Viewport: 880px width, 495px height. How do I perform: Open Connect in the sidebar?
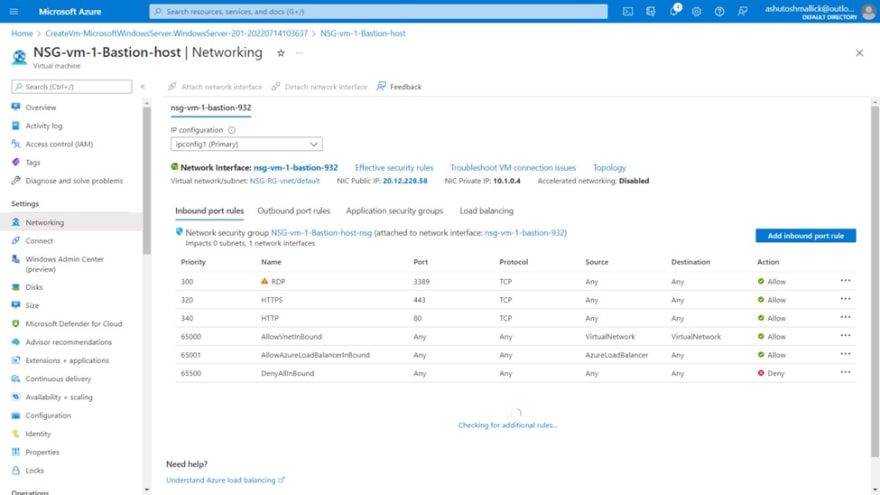39,241
